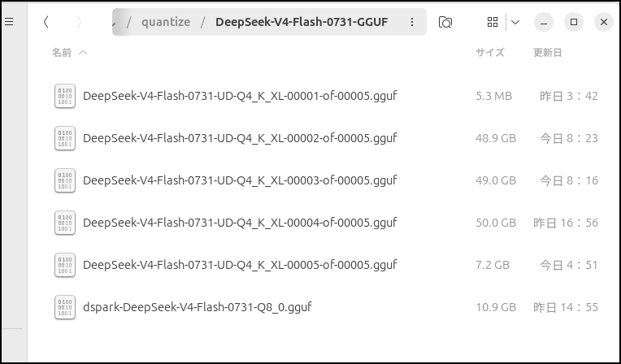This screenshot has height=364, width=621.
Task: Select the 00005-of-00005.gguf file
Action: pyautogui.click(x=240, y=265)
